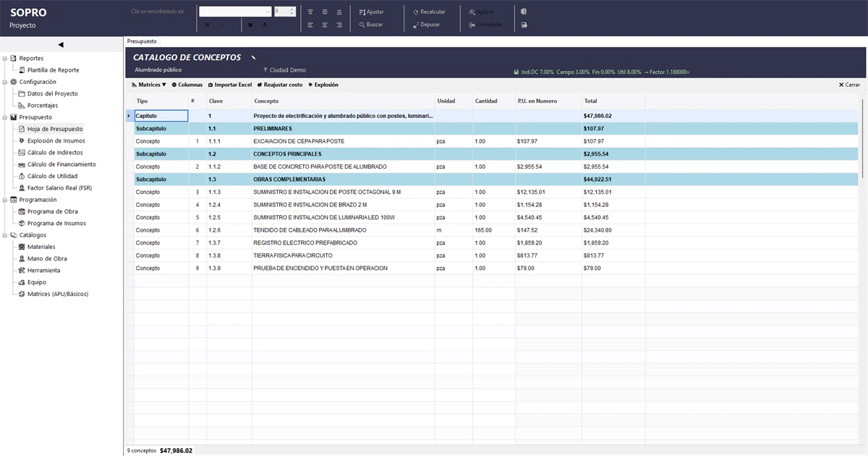The height and width of the screenshot is (456, 868).
Task: Click the Programa de Obra calendar icon
Action: click(22, 211)
